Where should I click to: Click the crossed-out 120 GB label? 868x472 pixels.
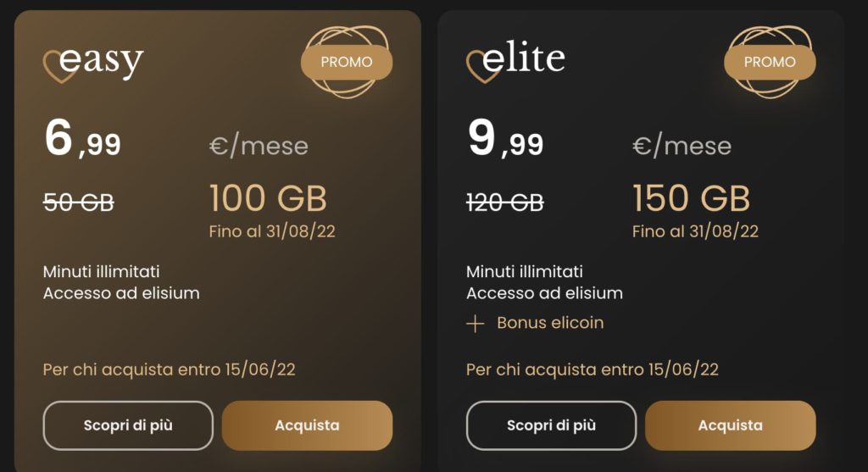tap(505, 203)
